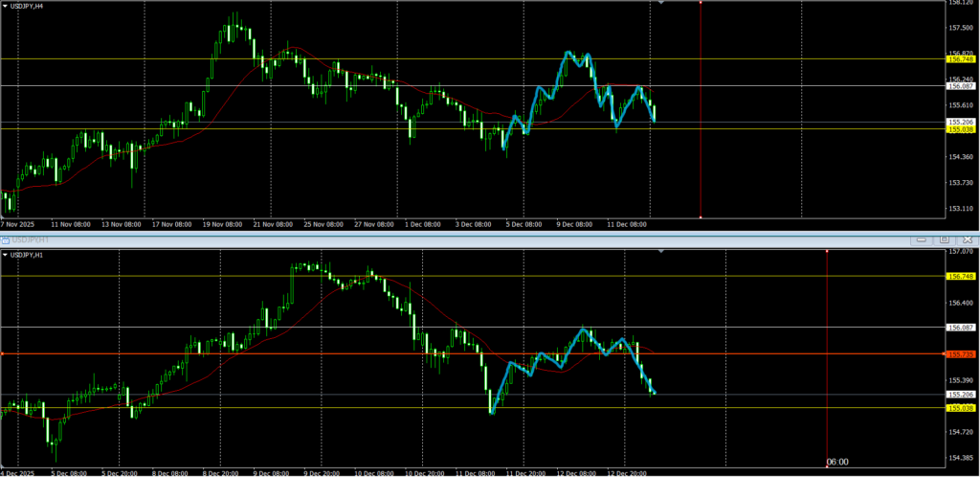Click the 155.206 current price label in H1 chart
This screenshot has height=477, width=980.
pos(960,394)
